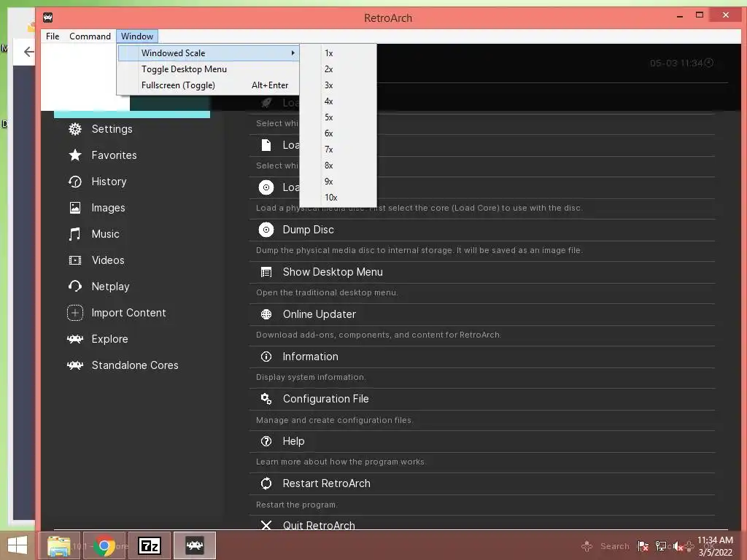Viewport: 747px width, 560px height.
Task: Click the Configuration File gears icon
Action: pos(266,399)
